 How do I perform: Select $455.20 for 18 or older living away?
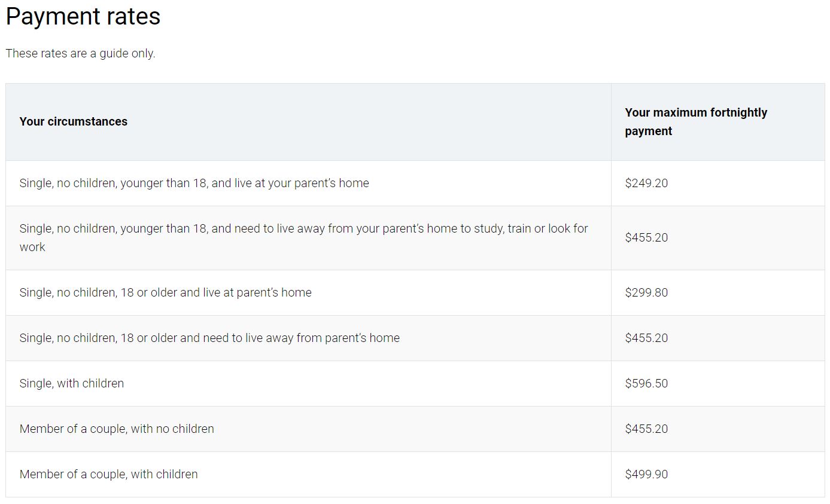(x=646, y=338)
